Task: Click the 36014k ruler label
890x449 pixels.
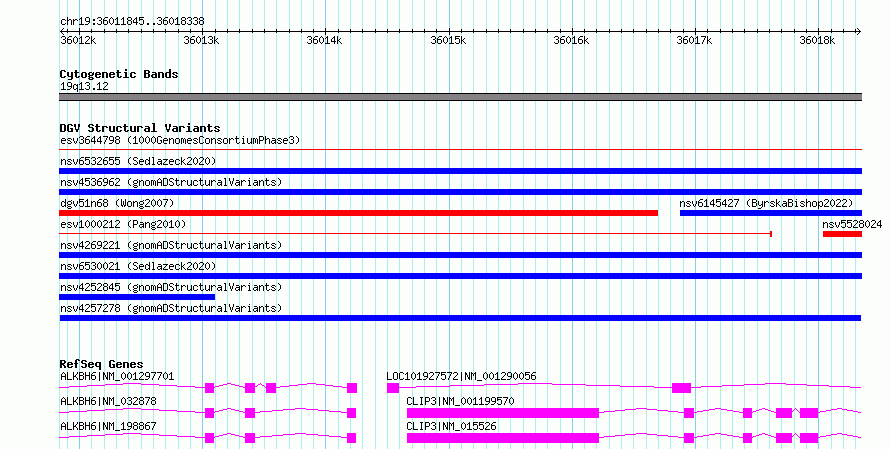Action: [324, 40]
